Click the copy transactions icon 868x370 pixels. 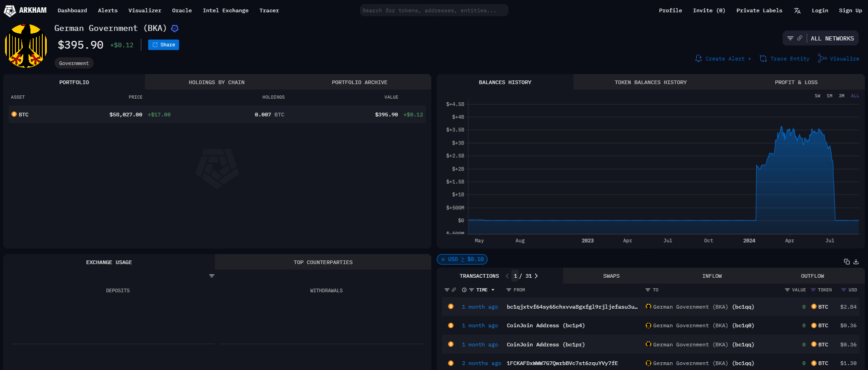point(847,261)
